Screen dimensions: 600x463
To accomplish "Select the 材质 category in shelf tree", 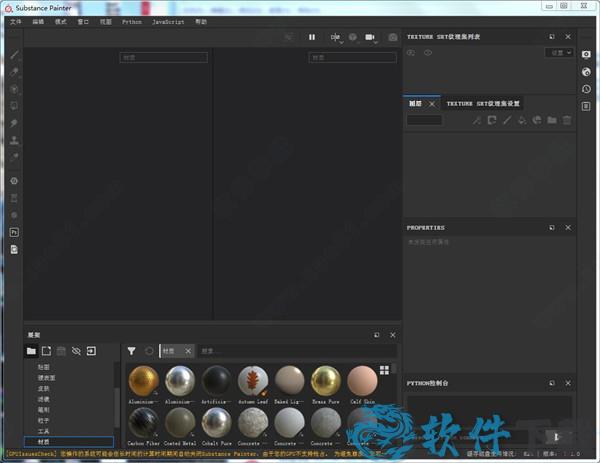I will click(69, 442).
